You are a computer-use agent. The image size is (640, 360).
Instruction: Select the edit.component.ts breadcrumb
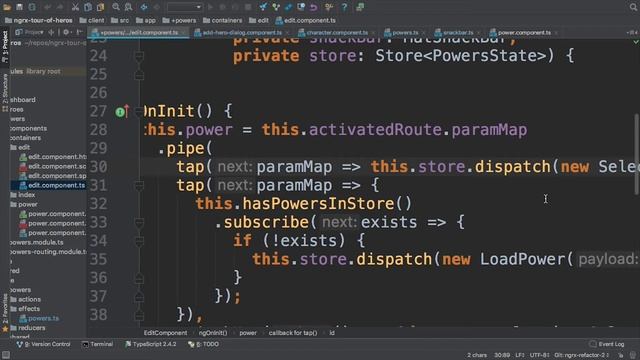click(x=305, y=20)
